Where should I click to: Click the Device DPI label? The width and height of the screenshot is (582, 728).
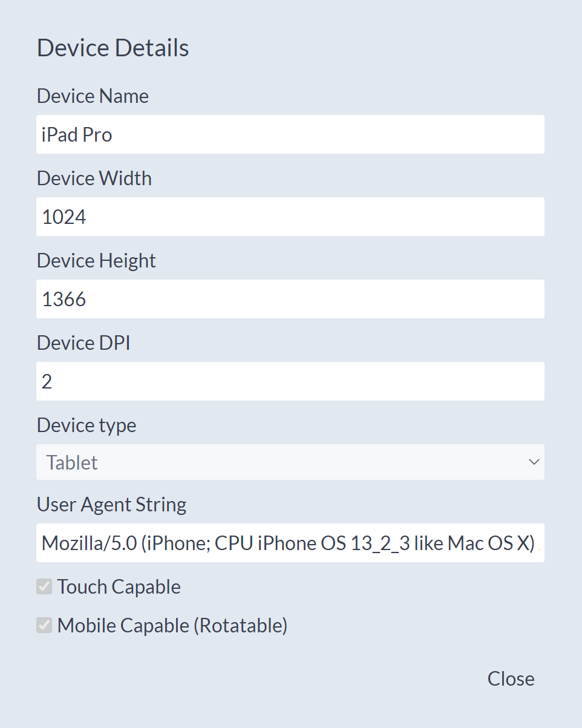(83, 343)
